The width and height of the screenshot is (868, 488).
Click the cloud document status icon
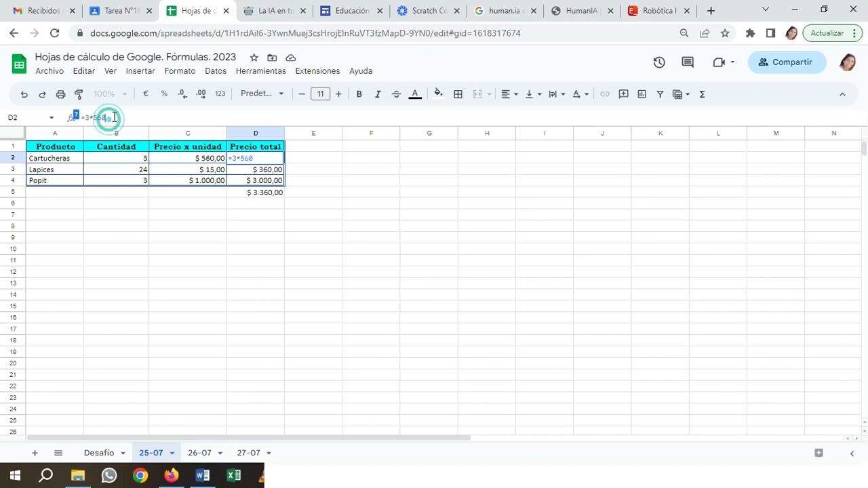coord(290,58)
